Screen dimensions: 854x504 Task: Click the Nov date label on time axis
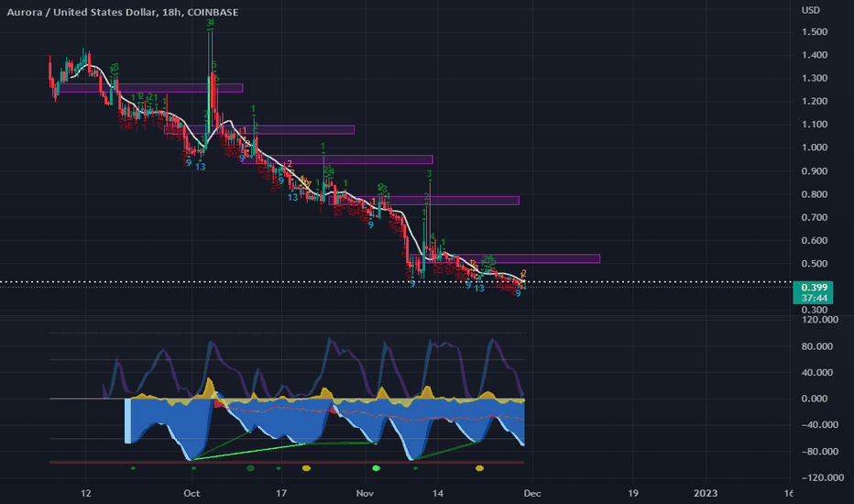pyautogui.click(x=365, y=493)
